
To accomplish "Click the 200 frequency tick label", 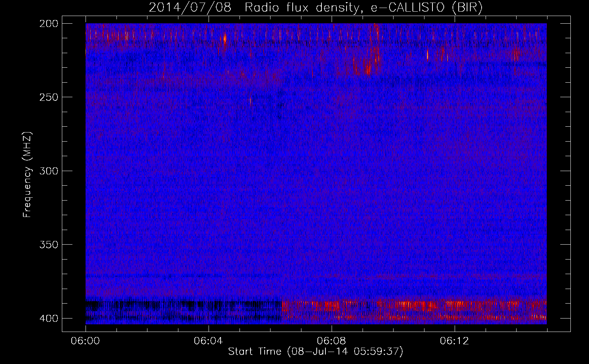I will [48, 23].
